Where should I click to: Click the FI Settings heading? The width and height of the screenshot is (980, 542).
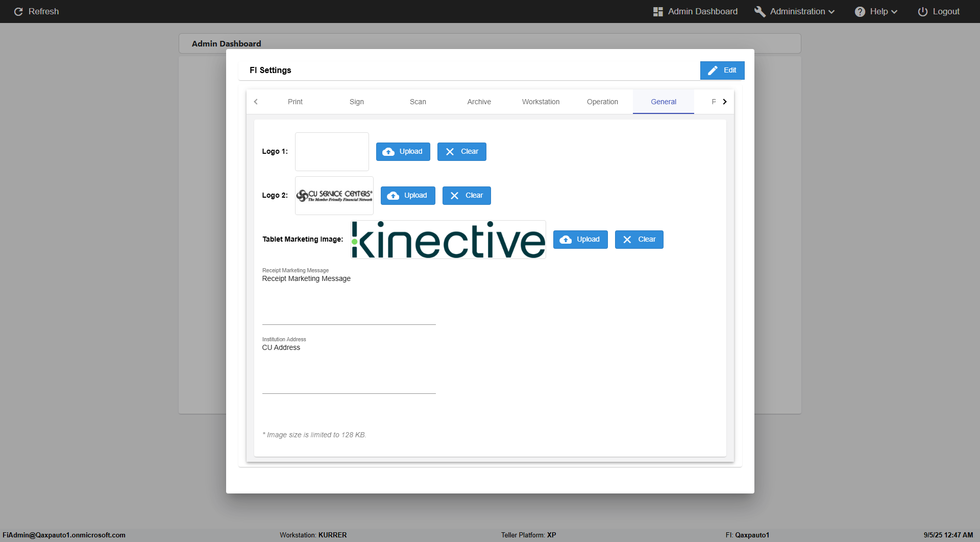click(271, 70)
